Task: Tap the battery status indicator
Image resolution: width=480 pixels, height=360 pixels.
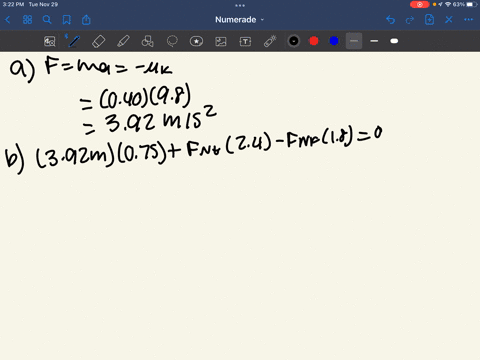Action: tap(472, 5)
